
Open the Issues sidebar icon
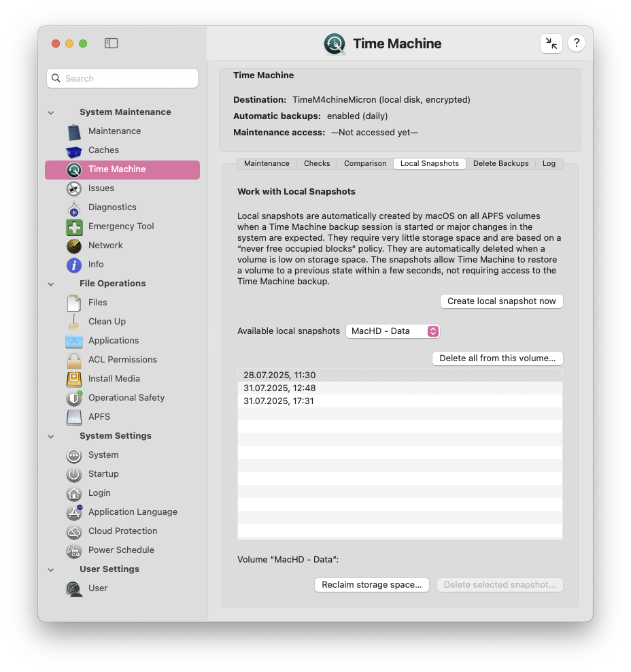74,188
